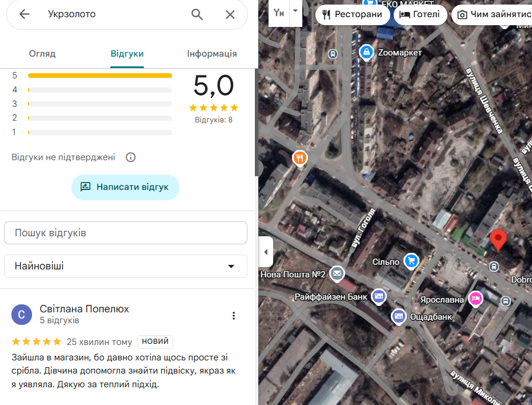This screenshot has height=405, width=532.
Task: Open the Ук language input selector
Action: pos(279,13)
